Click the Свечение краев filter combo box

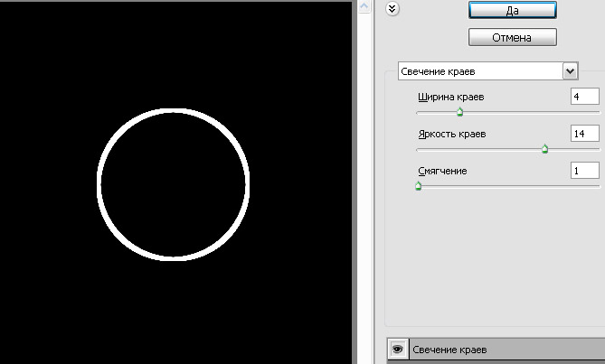[x=479, y=70]
